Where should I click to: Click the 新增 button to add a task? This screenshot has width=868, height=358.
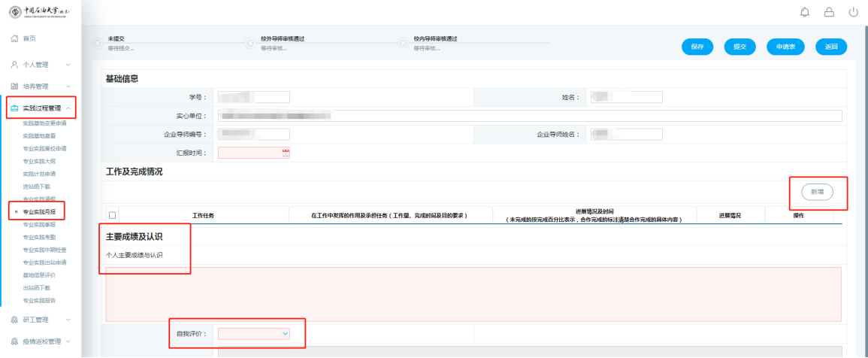click(817, 193)
